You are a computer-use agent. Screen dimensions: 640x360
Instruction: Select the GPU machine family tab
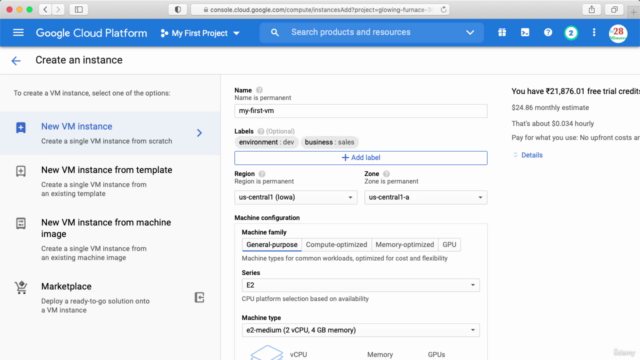pos(449,245)
